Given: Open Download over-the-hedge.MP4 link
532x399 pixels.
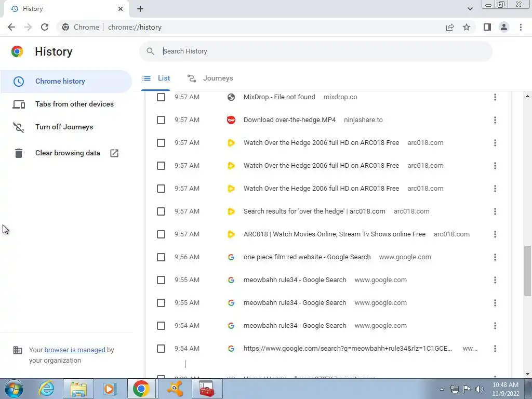Looking at the screenshot, I should 289,120.
